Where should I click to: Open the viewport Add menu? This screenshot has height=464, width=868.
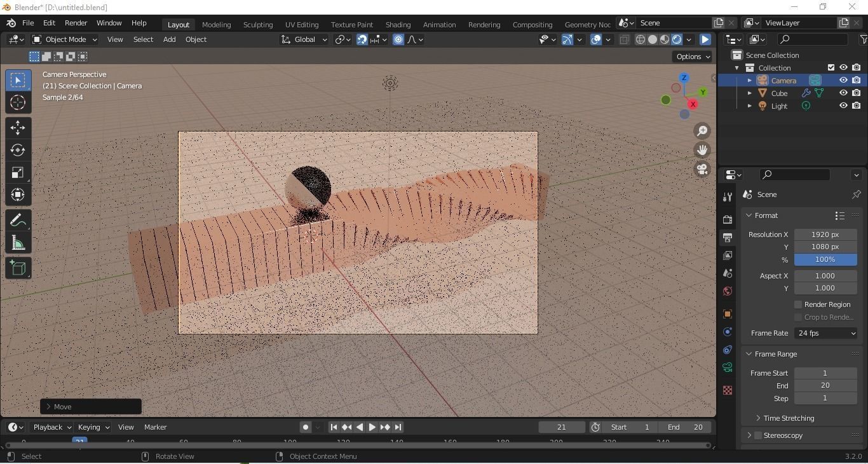coord(169,39)
